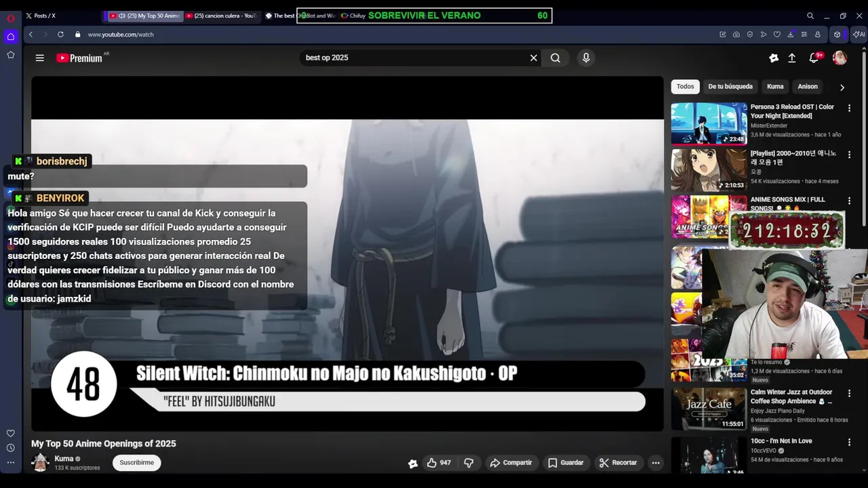Select My Top 50 Anime browser tab

tap(145, 16)
